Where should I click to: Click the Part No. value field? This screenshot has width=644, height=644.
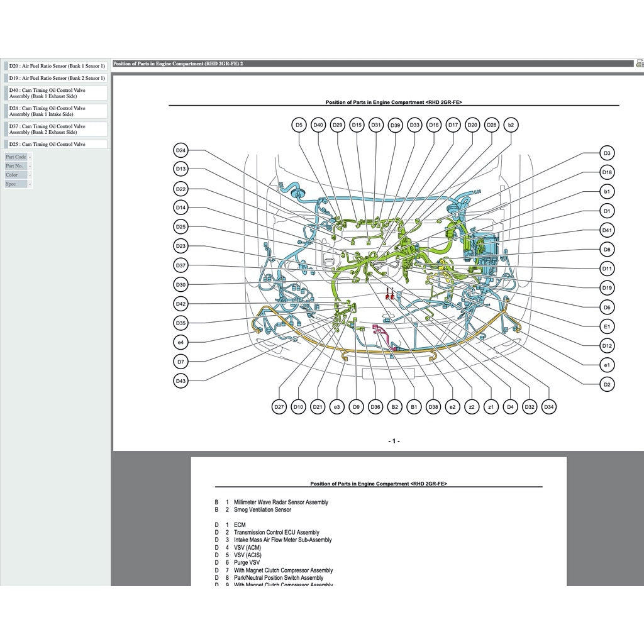point(30,166)
